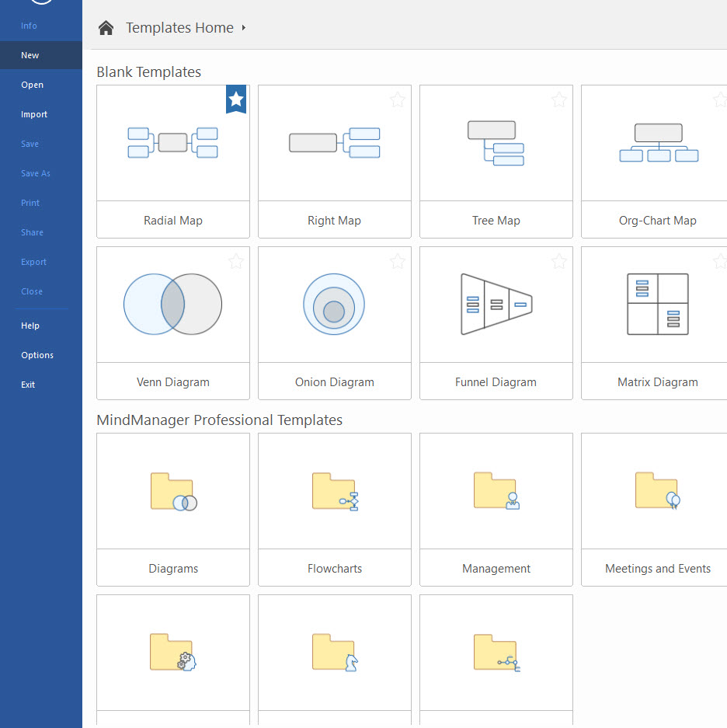Click the Templates Home breadcrumb text
The image size is (727, 728).
pyautogui.click(x=179, y=28)
